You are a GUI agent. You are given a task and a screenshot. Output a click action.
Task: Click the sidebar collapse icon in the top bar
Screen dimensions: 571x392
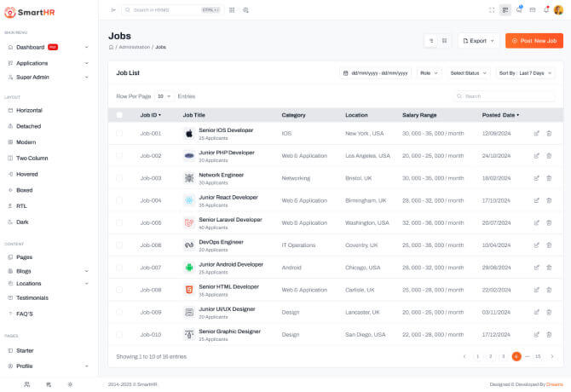113,9
